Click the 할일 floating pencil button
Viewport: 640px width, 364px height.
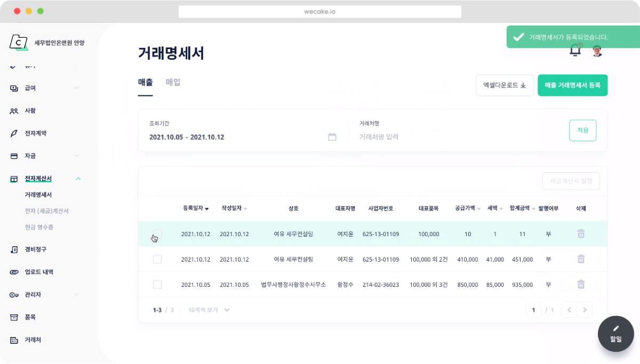pos(615,334)
